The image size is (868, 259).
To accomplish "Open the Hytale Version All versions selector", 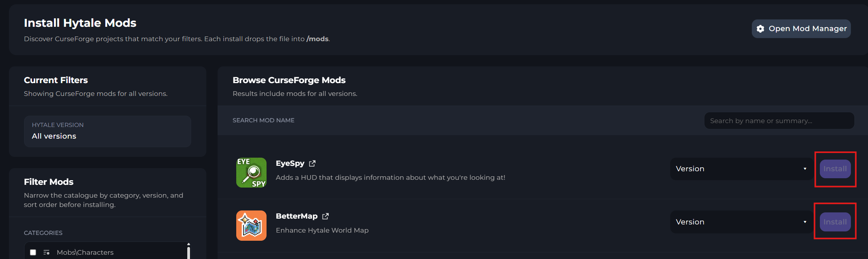I will click(107, 131).
